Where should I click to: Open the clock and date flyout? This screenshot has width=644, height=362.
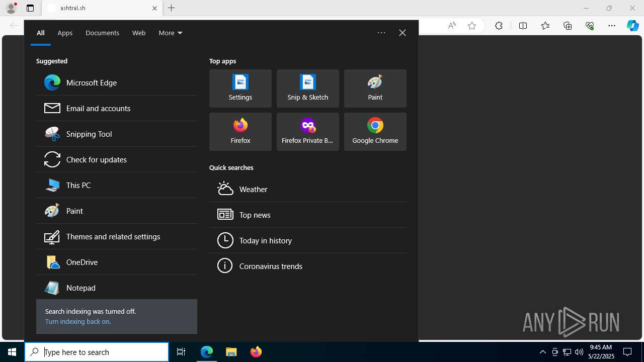pos(601,352)
